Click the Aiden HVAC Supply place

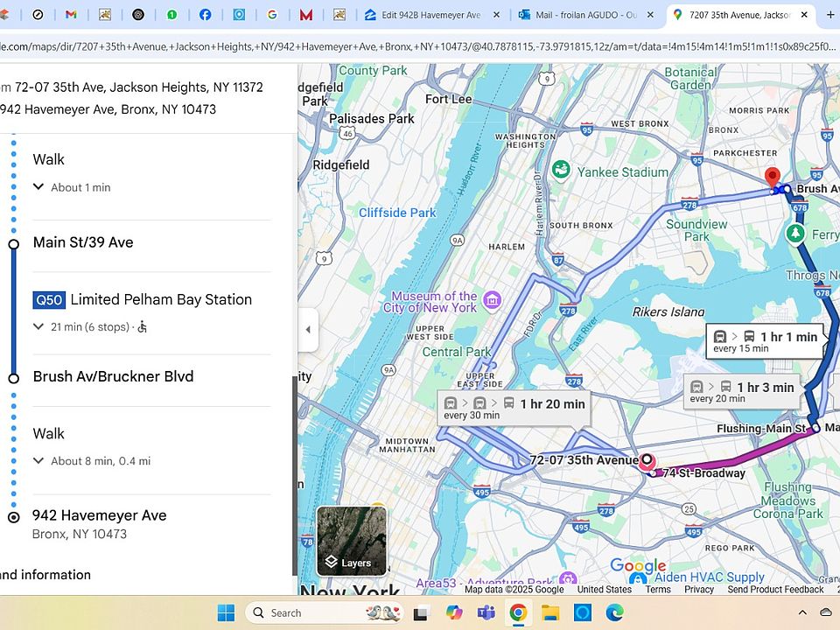(x=710, y=577)
